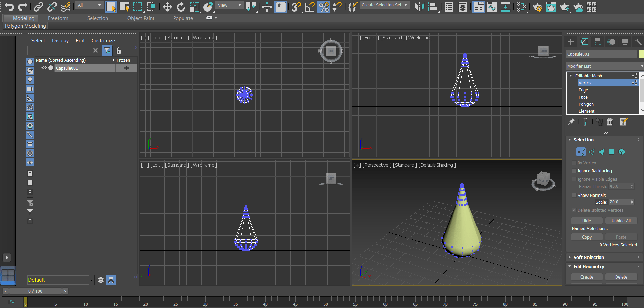The height and width of the screenshot is (308, 644).
Task: Toggle the Percent Snap icon
Action: coord(324,6)
